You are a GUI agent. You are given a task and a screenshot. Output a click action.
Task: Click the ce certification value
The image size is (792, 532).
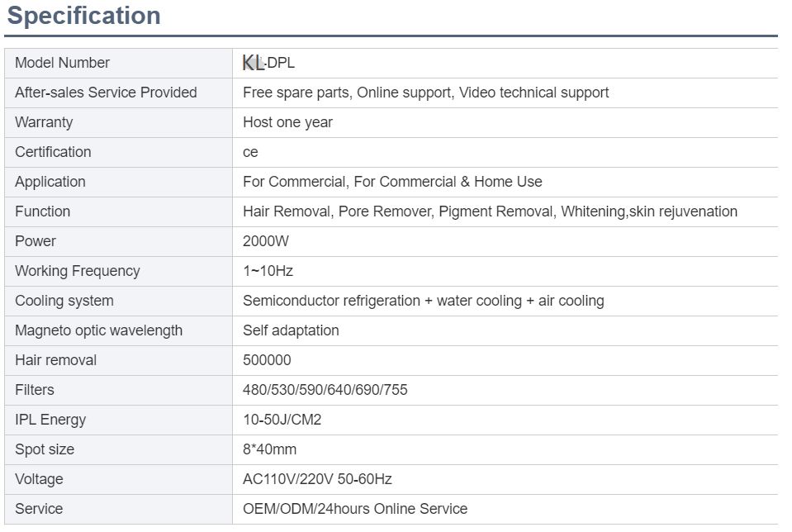(250, 152)
